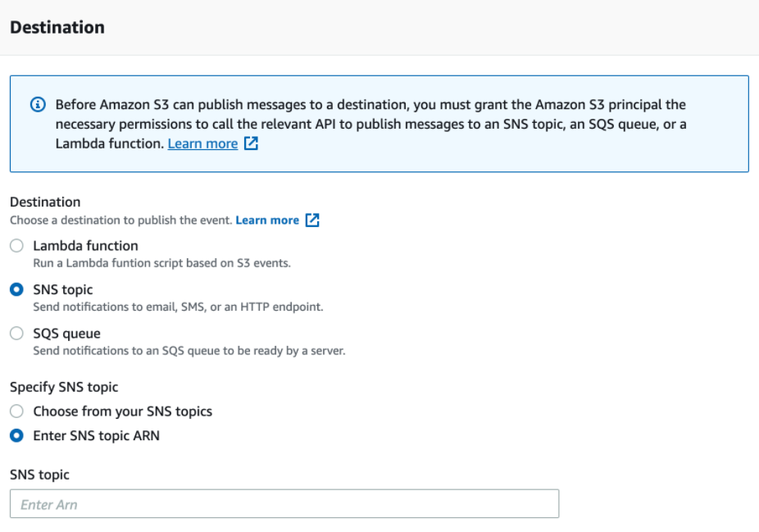Click the SQS queue description text
This screenshot has width=759, height=532.
189,351
